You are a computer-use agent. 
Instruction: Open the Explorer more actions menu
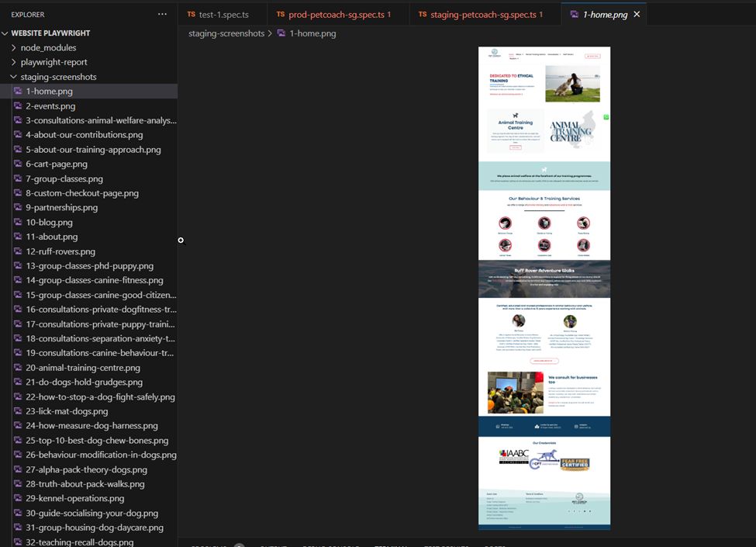[163, 14]
